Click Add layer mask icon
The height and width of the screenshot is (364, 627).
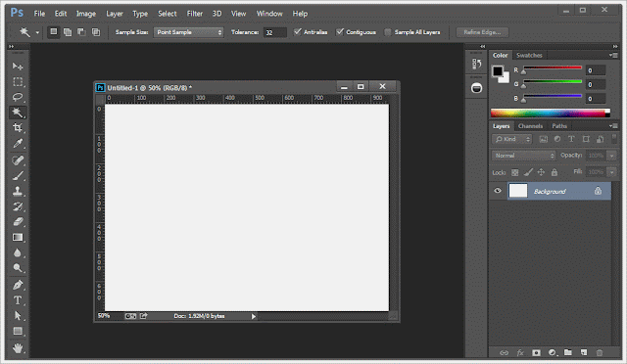tap(536, 352)
